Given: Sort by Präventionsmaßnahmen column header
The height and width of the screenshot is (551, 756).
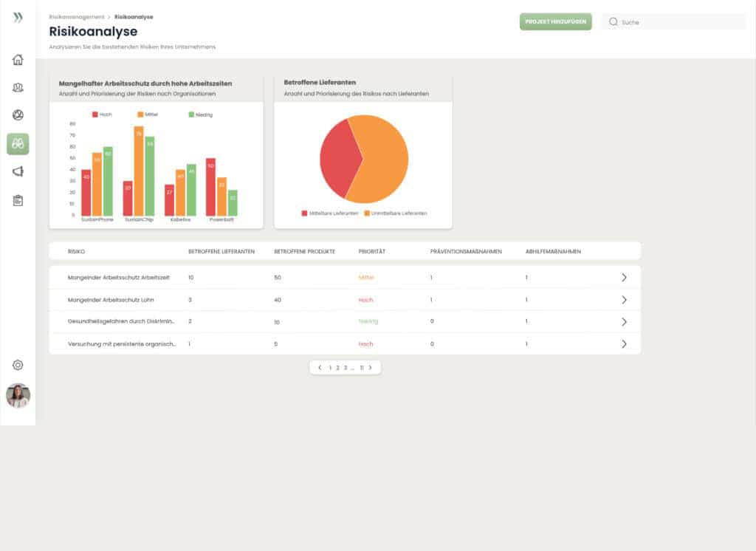Looking at the screenshot, I should coord(466,251).
